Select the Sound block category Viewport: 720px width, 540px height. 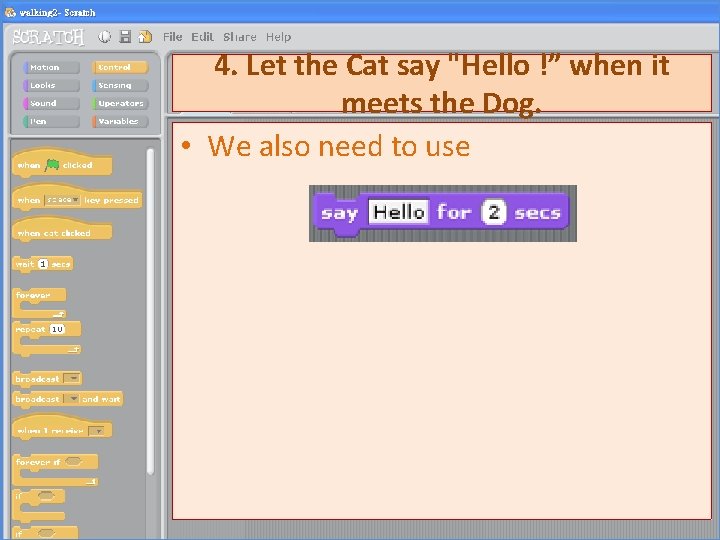tap(51, 103)
